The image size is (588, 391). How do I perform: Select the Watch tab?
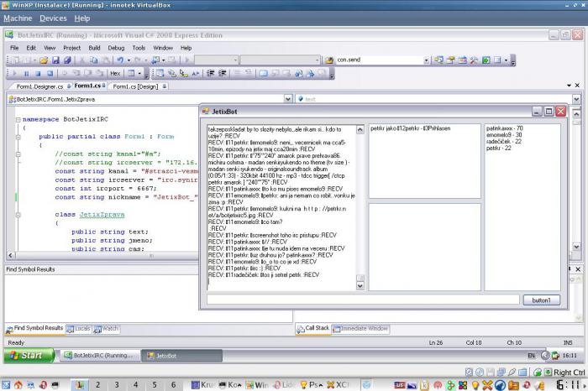107,328
